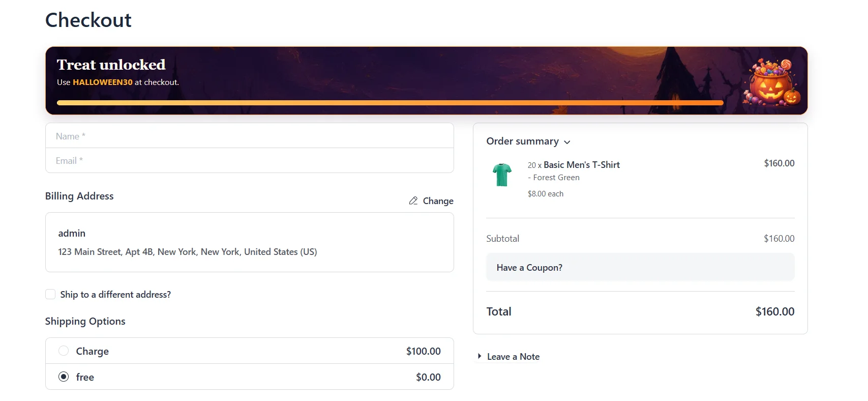The height and width of the screenshot is (401, 868).
Task: Select the Charge shipping option
Action: point(64,351)
